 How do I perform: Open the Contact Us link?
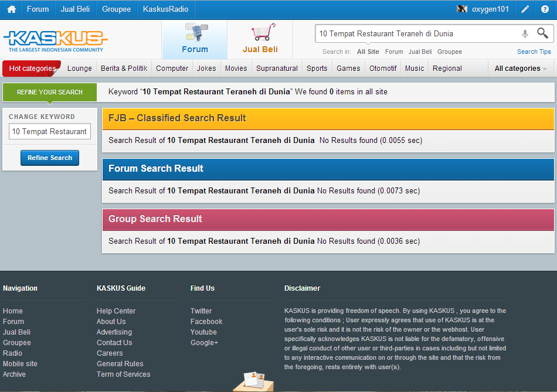tap(114, 343)
